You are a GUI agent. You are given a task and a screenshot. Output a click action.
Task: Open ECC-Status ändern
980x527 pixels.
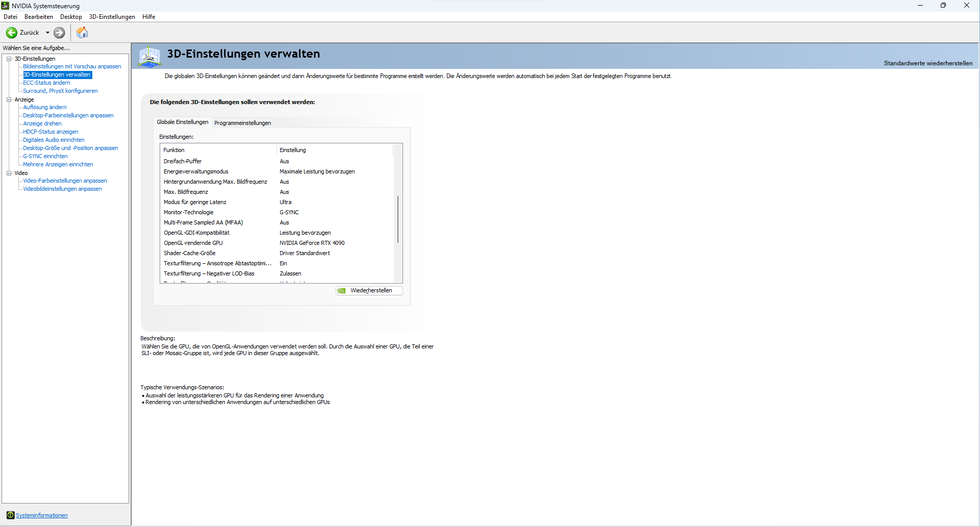click(46, 83)
